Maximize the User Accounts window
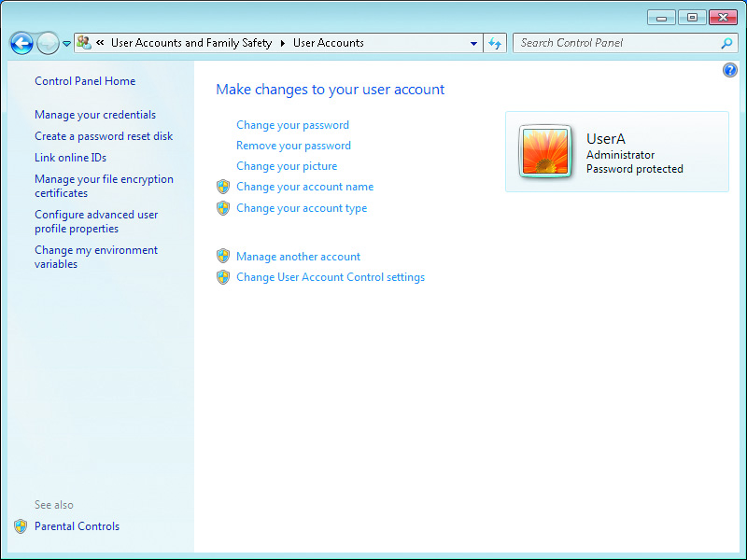 [692, 18]
